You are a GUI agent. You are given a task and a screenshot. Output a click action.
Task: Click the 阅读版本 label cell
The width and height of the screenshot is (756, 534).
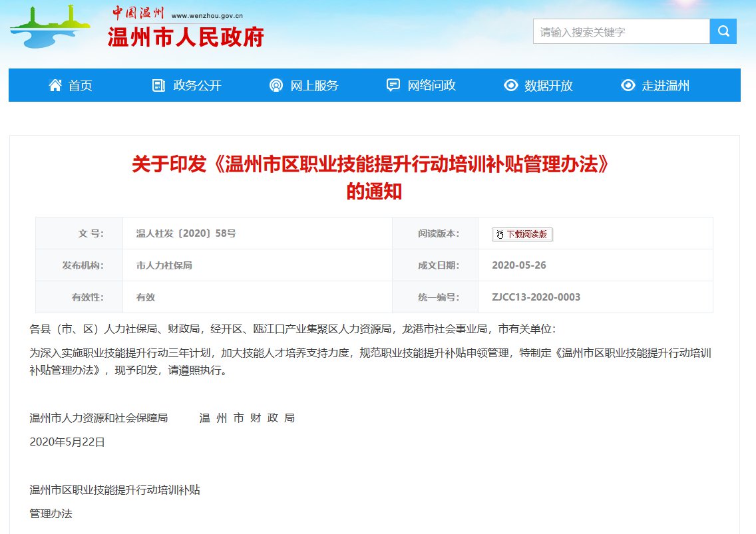tap(435, 233)
